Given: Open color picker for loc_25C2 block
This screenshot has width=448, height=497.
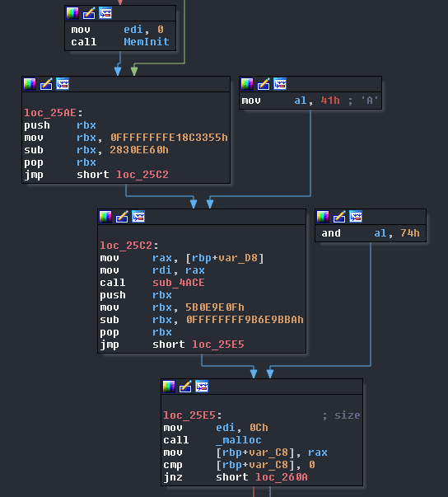Looking at the screenshot, I should pyautogui.click(x=105, y=217).
